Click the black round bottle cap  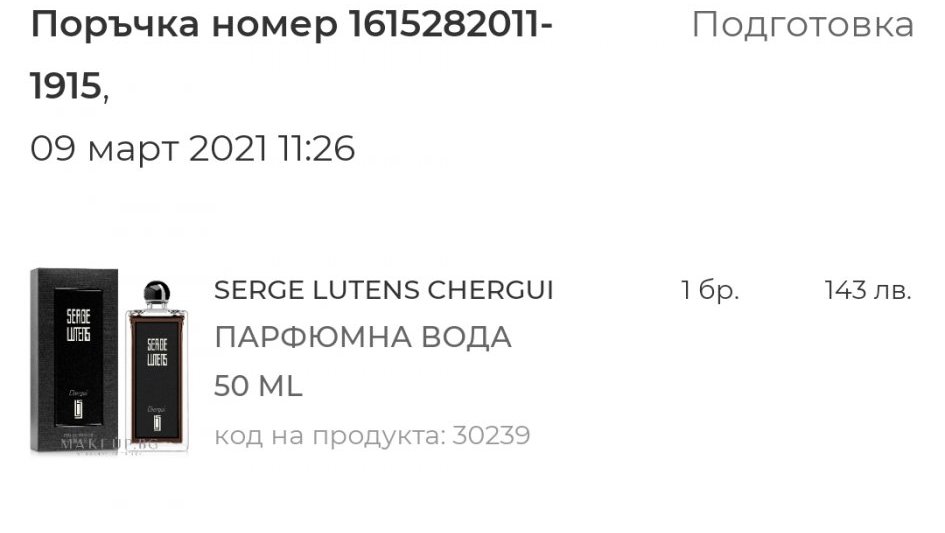tap(157, 292)
